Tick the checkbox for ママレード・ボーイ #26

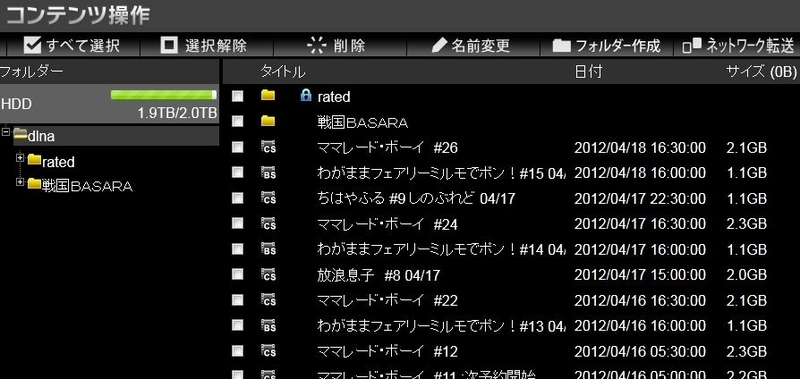(237, 147)
